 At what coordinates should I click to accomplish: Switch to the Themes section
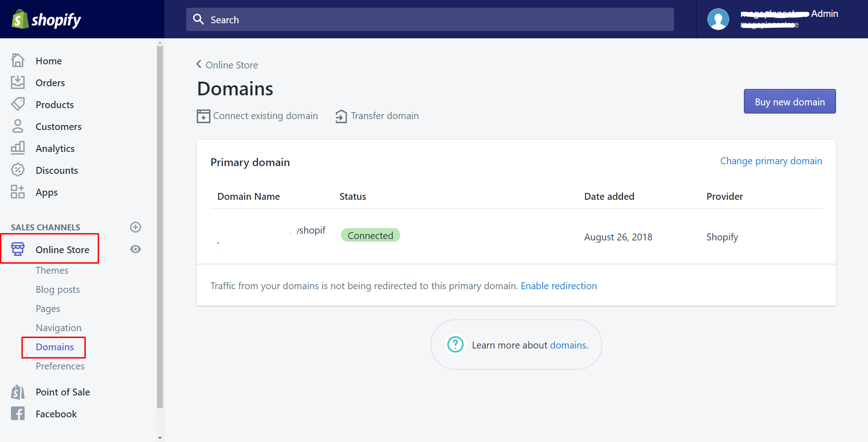(52, 270)
